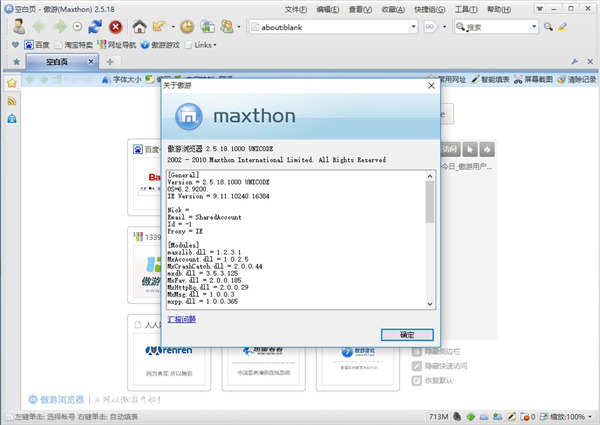Expand the arrow beside the undo folder icon
The width and height of the screenshot is (600, 425).
click(173, 27)
